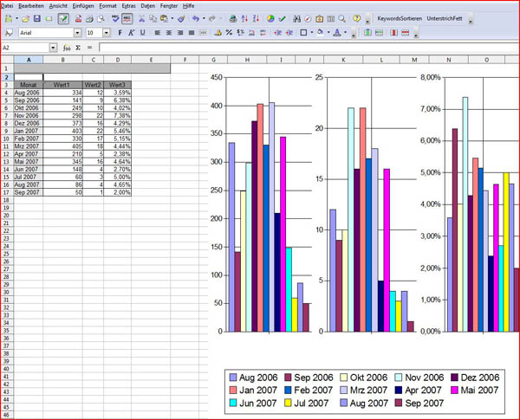Toggle Underline formatting button

click(x=141, y=33)
